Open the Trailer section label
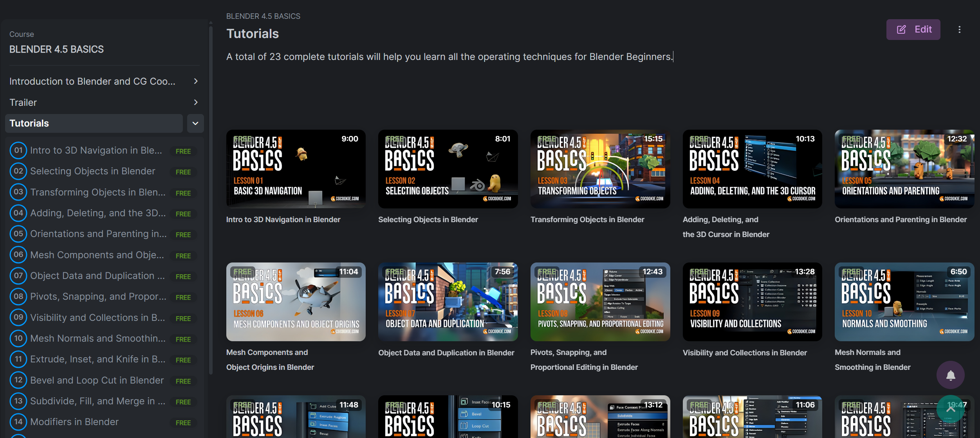980x438 pixels. (x=23, y=102)
